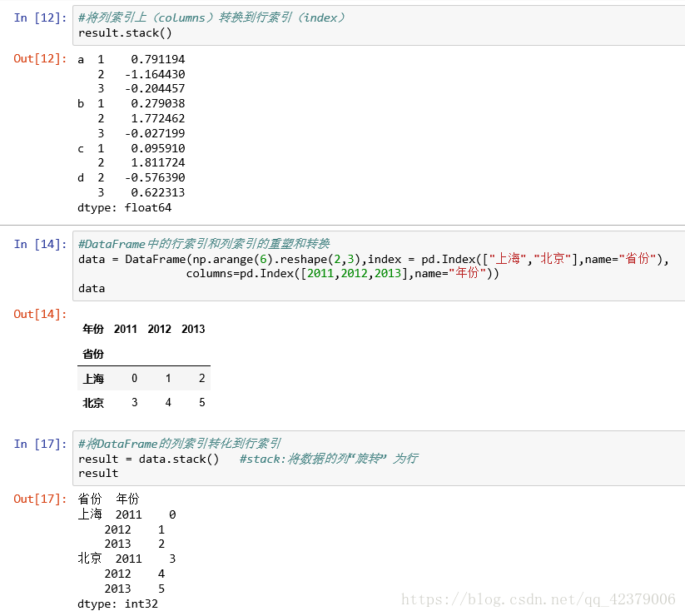Image resolution: width=685 pixels, height=616 pixels.
Task: Click the In [17] code cell editor
Action: point(379,459)
